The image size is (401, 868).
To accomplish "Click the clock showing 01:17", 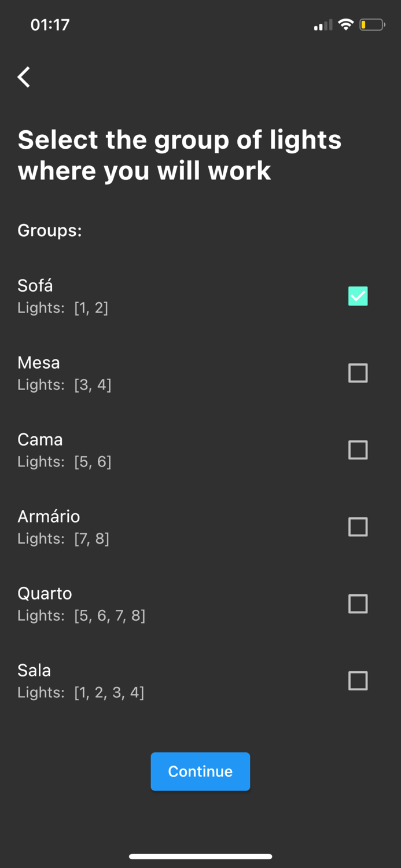I will tap(50, 24).
